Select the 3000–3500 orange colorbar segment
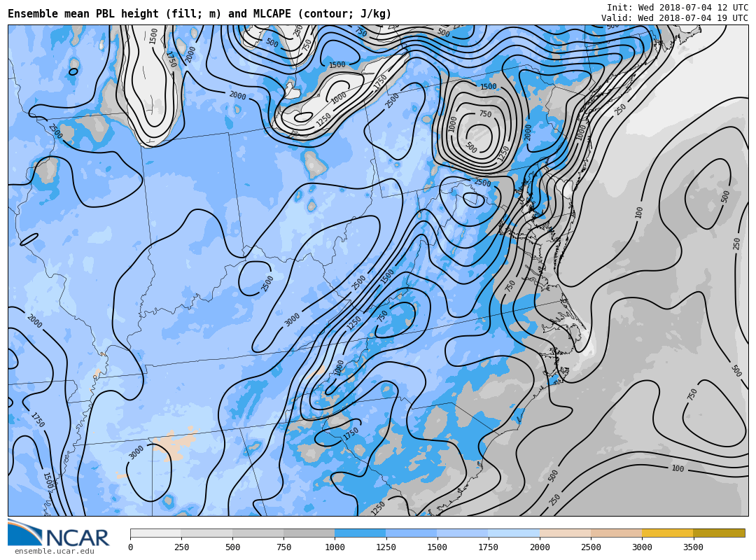This screenshot has width=756, height=560. coord(667,533)
